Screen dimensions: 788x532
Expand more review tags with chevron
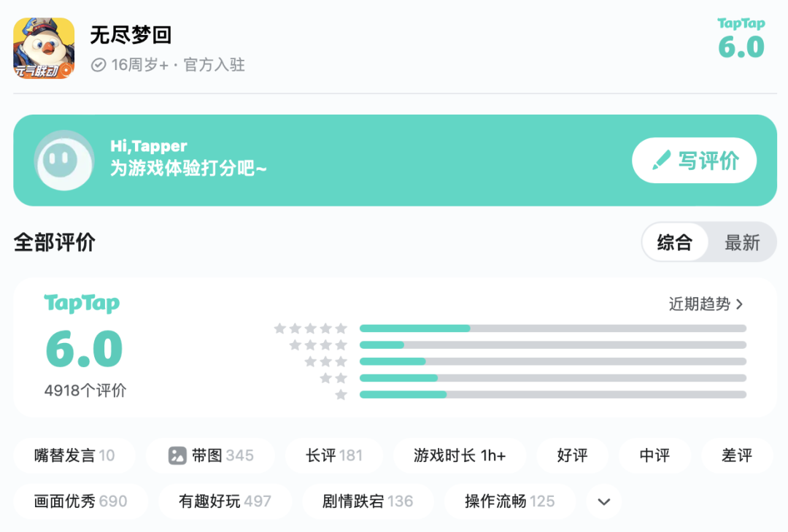(603, 501)
